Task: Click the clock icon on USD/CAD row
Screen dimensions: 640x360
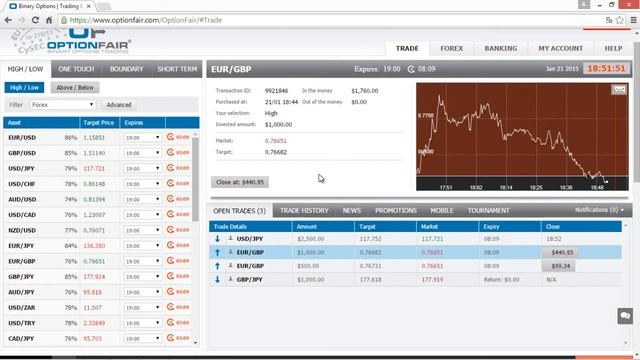Action: coord(171,214)
